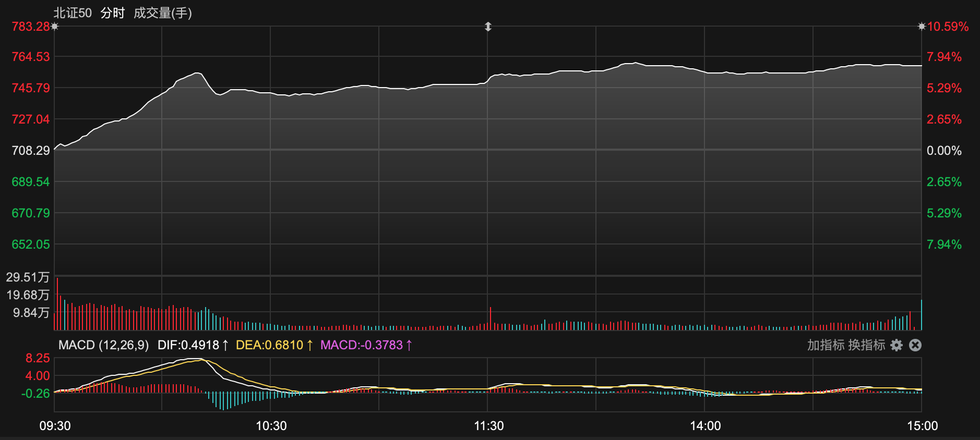The image size is (980, 440).
Task: Click the magenta MACD:-0.3783 readout
Action: 366,345
